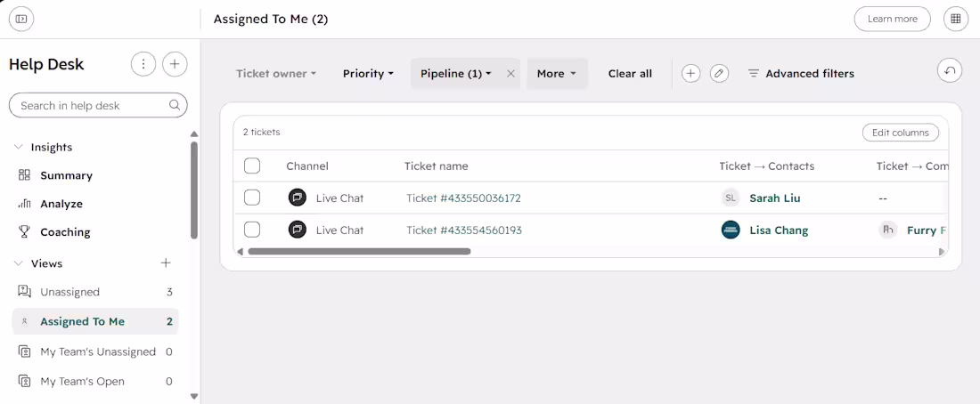Expand the More filters dropdown
Screen dimensions: 980x404
pos(557,74)
